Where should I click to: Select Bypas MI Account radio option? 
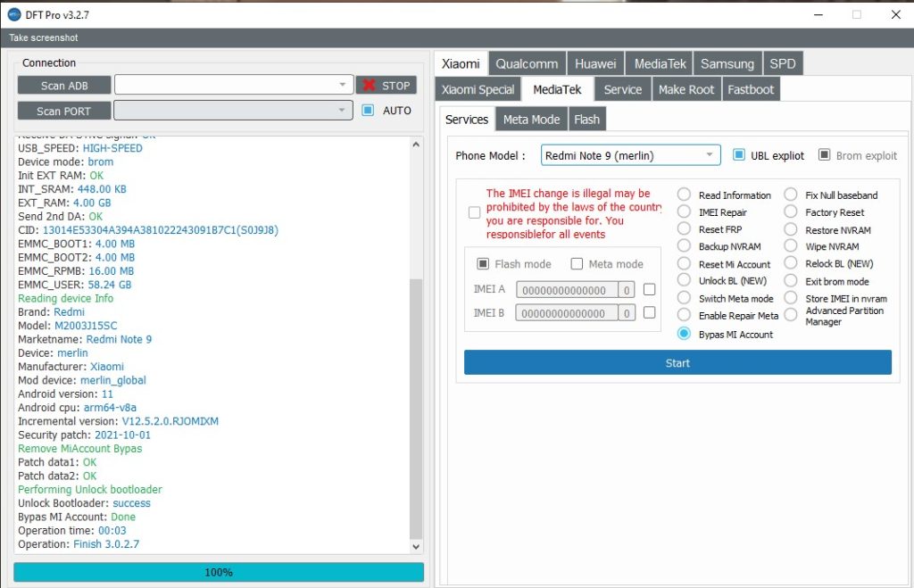[x=684, y=334]
